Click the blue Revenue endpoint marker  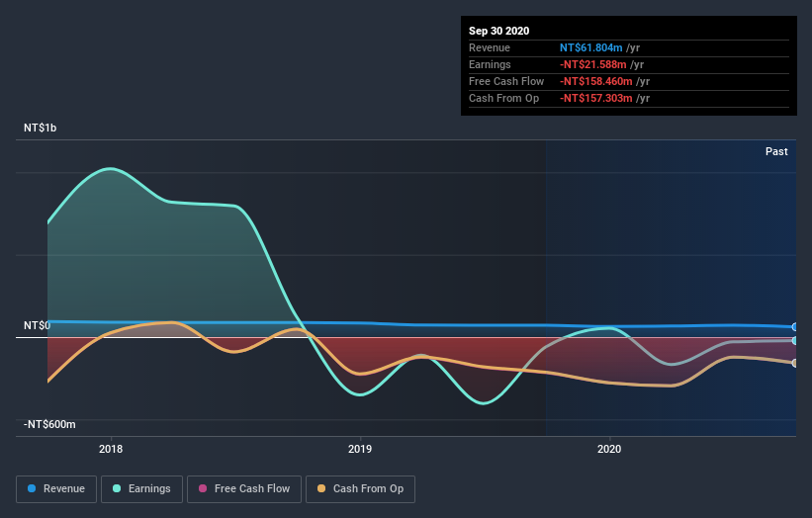click(x=795, y=327)
